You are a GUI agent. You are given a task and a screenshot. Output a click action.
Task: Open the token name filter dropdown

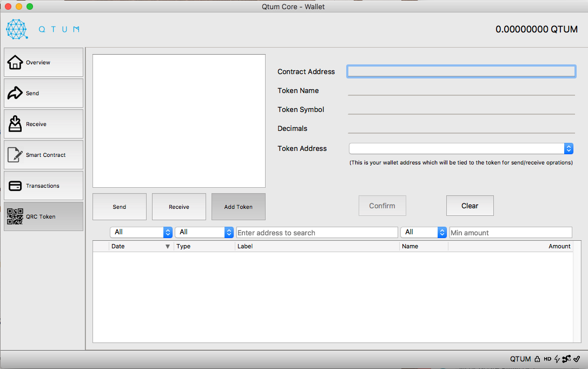pyautogui.click(x=424, y=232)
